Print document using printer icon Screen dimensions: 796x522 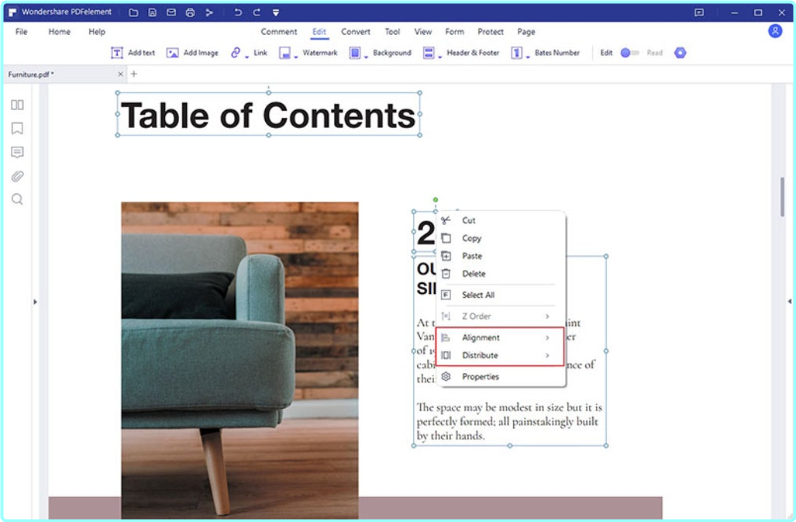pos(190,12)
